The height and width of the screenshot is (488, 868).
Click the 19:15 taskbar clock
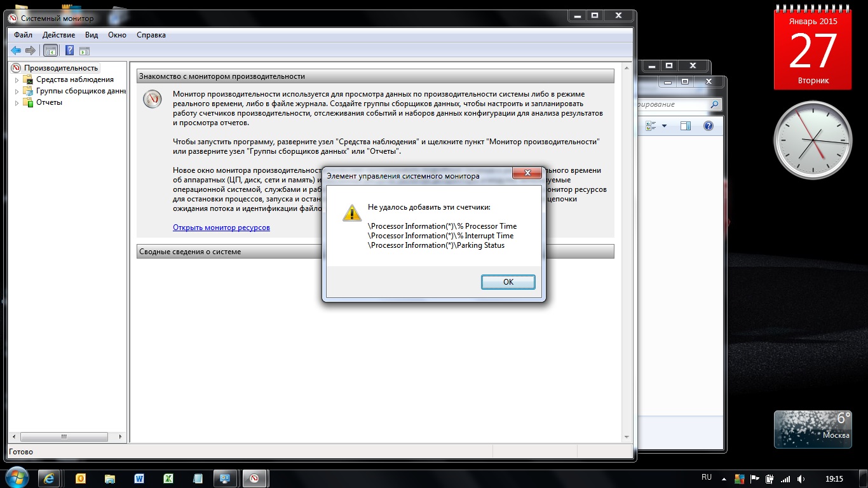834,478
